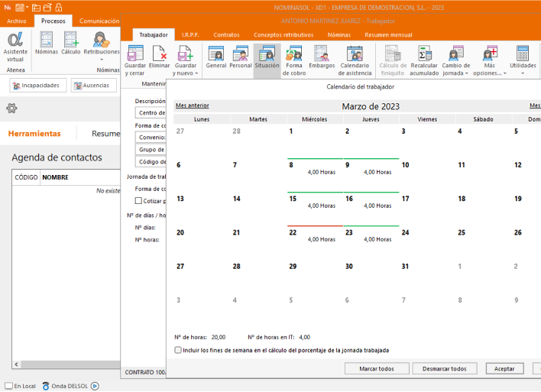Image resolution: width=541 pixels, height=392 pixels.
Task: Expand Retribuciones dropdown arrow
Action: [102, 60]
